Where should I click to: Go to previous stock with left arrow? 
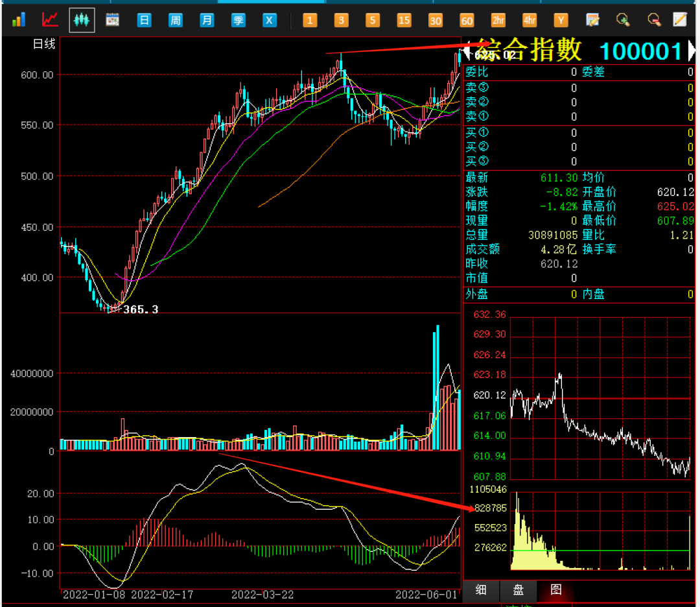[467, 51]
